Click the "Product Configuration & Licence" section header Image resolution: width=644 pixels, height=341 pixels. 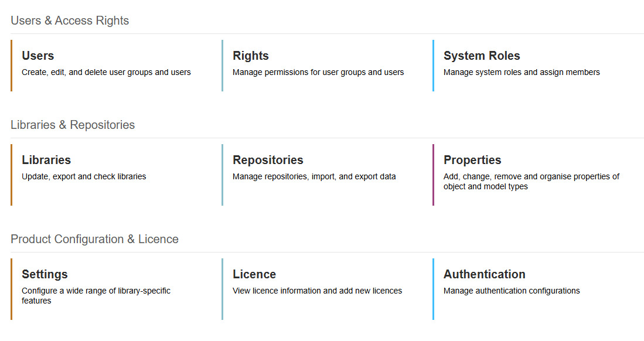pos(94,239)
